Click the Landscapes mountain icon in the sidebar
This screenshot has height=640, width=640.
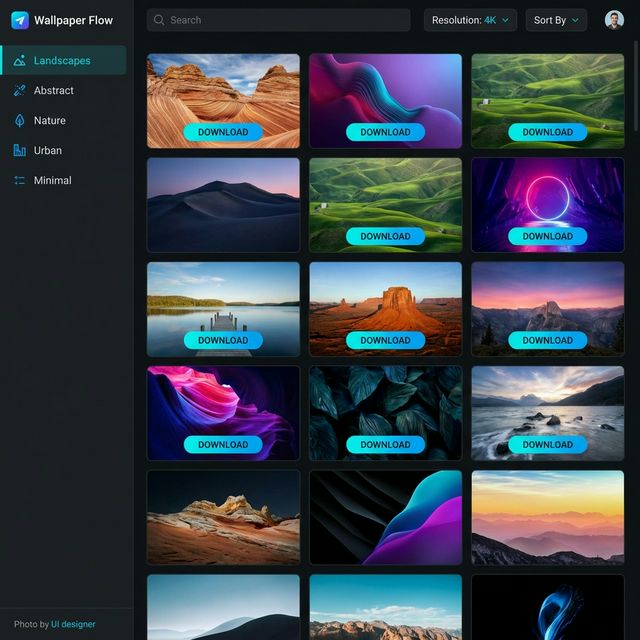click(19, 60)
